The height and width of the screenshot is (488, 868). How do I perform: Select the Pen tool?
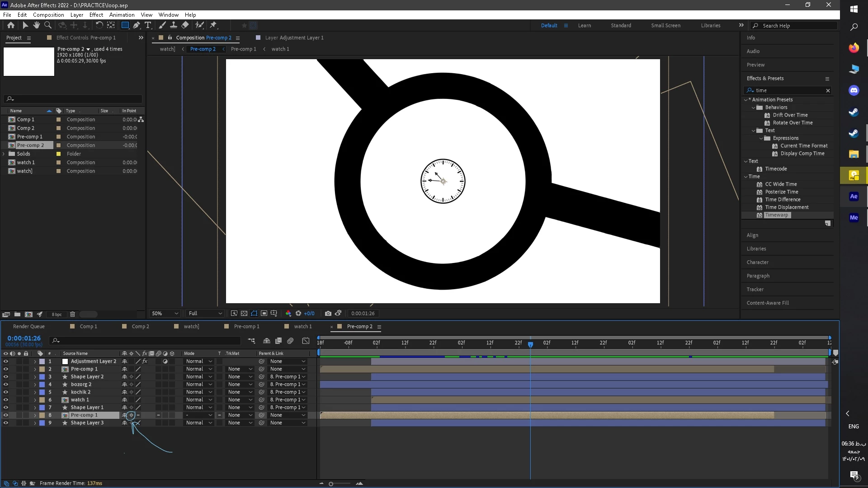136,25
